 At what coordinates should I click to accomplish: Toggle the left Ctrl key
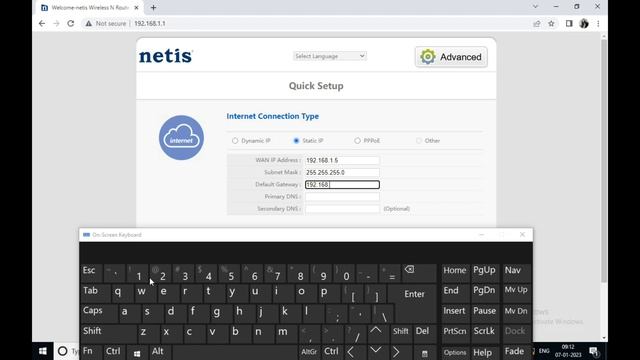point(114,353)
